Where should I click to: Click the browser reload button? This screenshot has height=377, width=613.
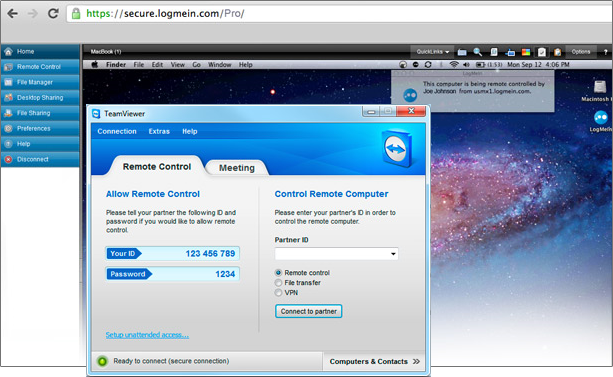click(x=53, y=13)
